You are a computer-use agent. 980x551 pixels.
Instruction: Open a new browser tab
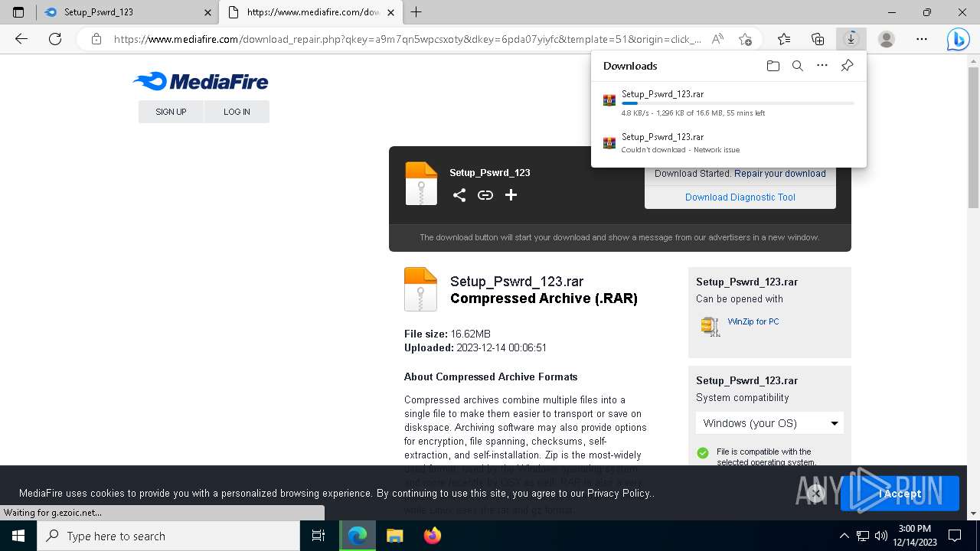(416, 12)
